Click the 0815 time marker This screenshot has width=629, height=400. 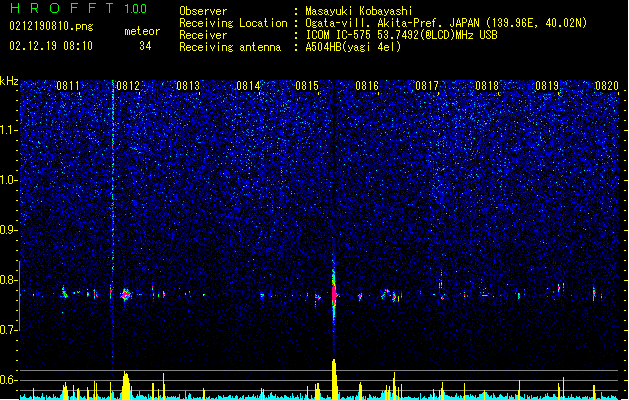(x=307, y=86)
